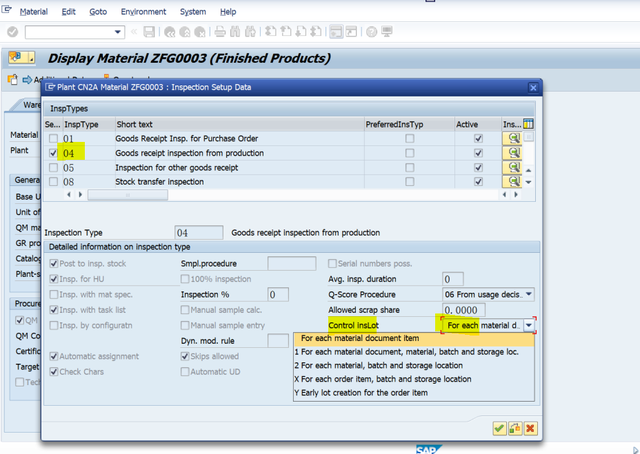This screenshot has height=454, width=640.
Task: Click the Find Next binoculars icon
Action: [250, 31]
